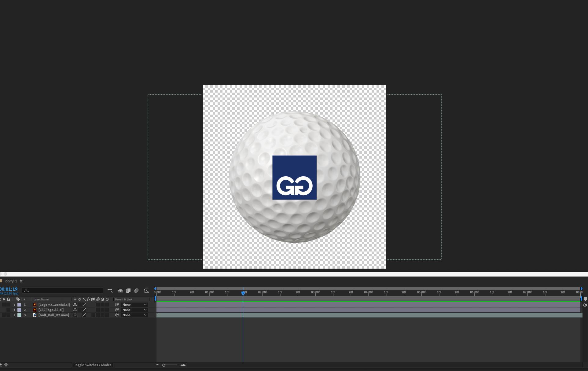Screen dimensions: 588x371
Task: Toggle lock on the Golf_Ball_02.mov layer
Action: (9, 315)
